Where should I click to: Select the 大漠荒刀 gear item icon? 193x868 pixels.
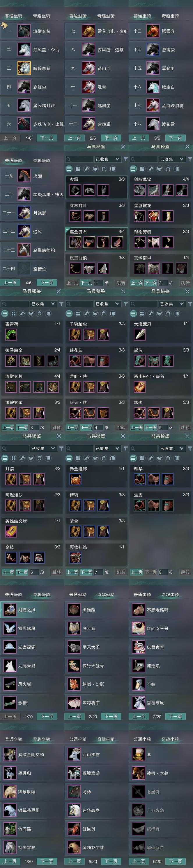pyautogui.click(x=139, y=334)
